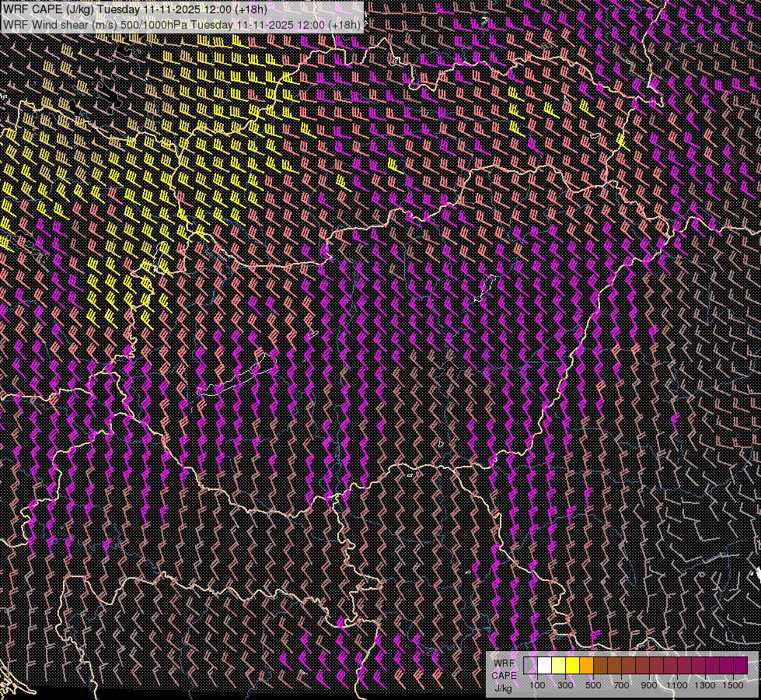Image resolution: width=761 pixels, height=700 pixels.
Task: Click the 900 legend value
Action: [x=649, y=685]
